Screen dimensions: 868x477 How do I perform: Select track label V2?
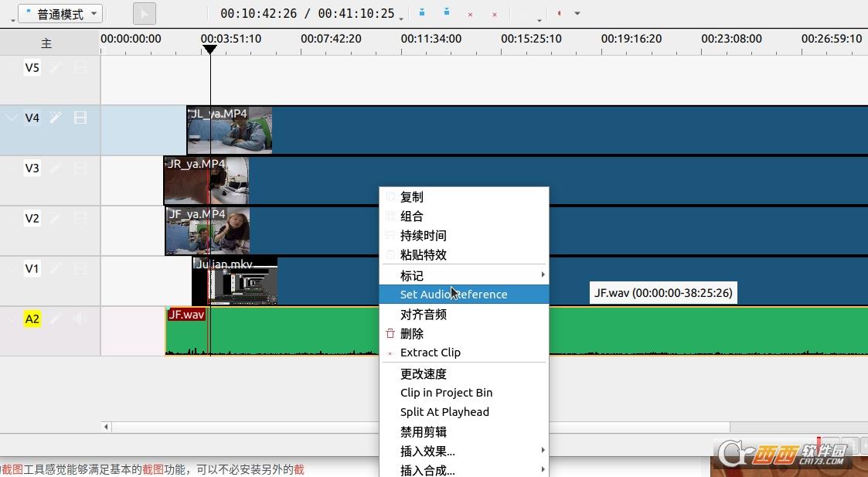[x=32, y=218]
